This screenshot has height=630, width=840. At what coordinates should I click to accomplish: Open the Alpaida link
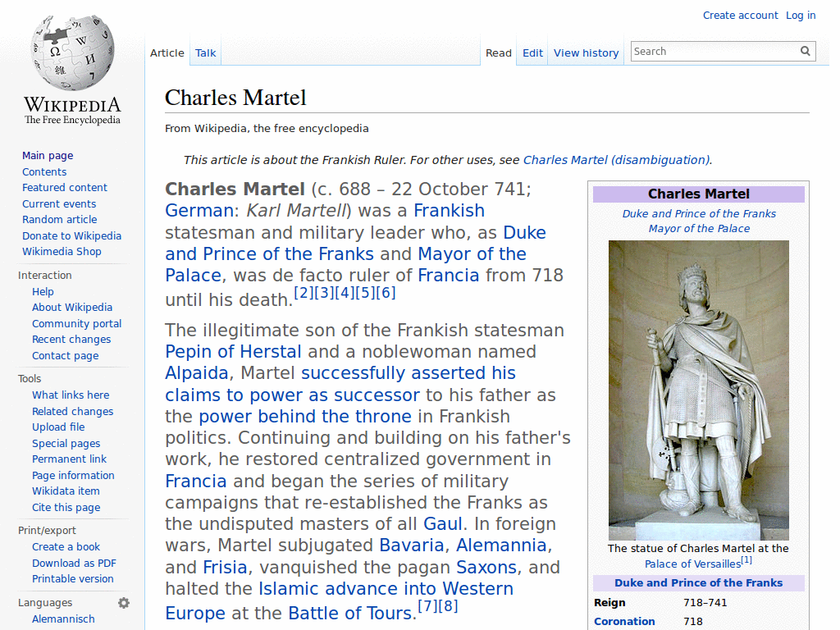197,373
